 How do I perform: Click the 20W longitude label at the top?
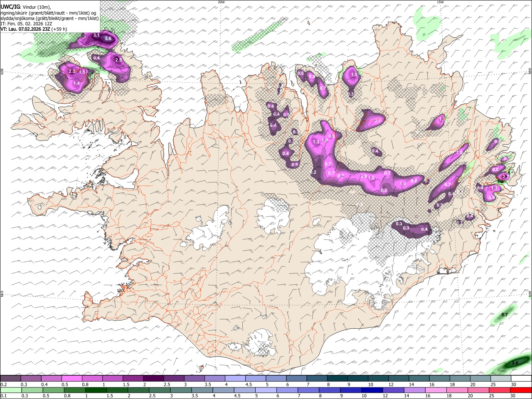coord(221,2)
